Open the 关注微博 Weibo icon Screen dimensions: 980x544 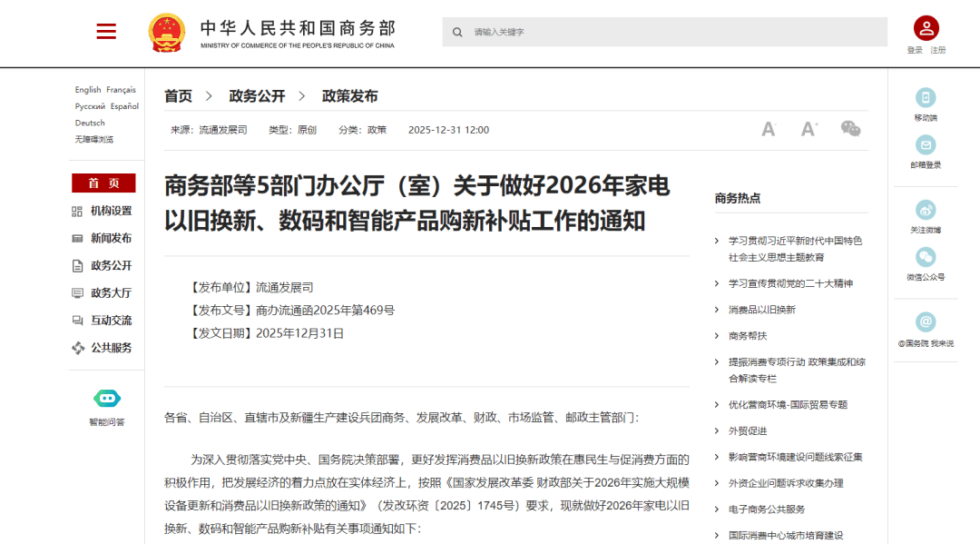tap(926, 210)
